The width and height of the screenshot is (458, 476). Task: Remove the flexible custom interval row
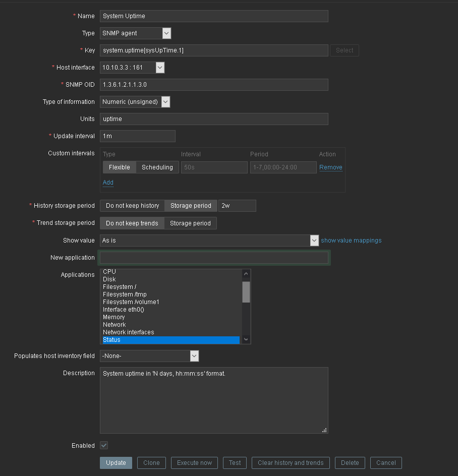(x=331, y=167)
